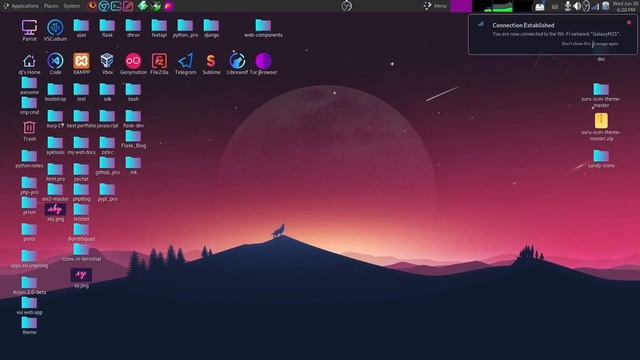The height and width of the screenshot is (360, 640).
Task: Select the candy-icons folder
Action: tap(601, 159)
